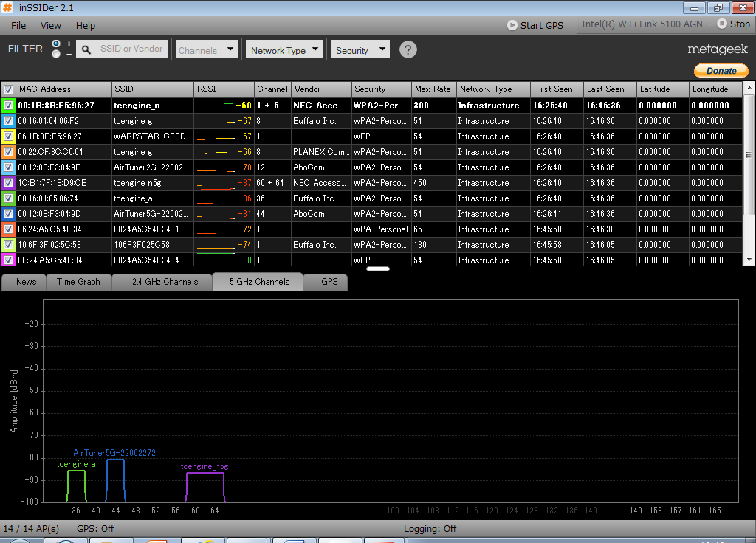Open the Network Type filter dropdown
The width and height of the screenshot is (756, 543).
click(x=284, y=49)
